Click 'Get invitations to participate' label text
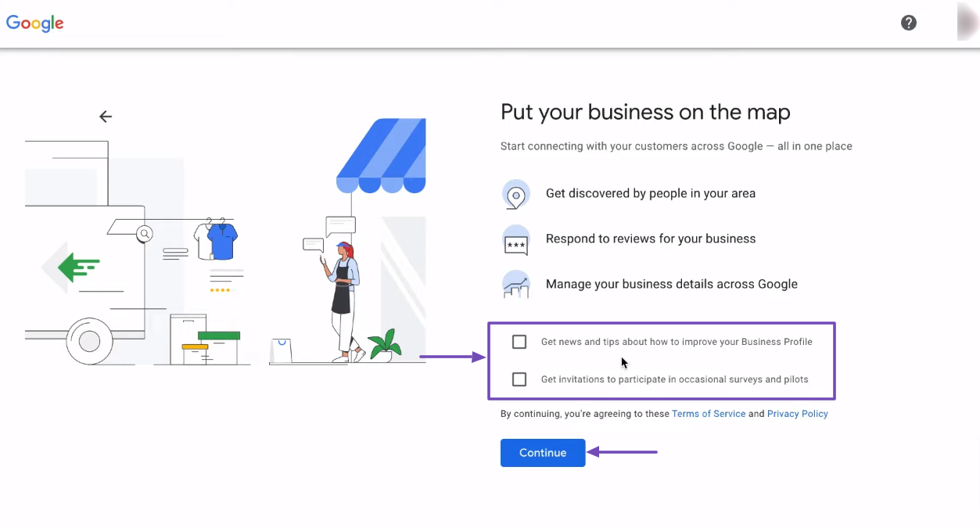 [x=675, y=379]
